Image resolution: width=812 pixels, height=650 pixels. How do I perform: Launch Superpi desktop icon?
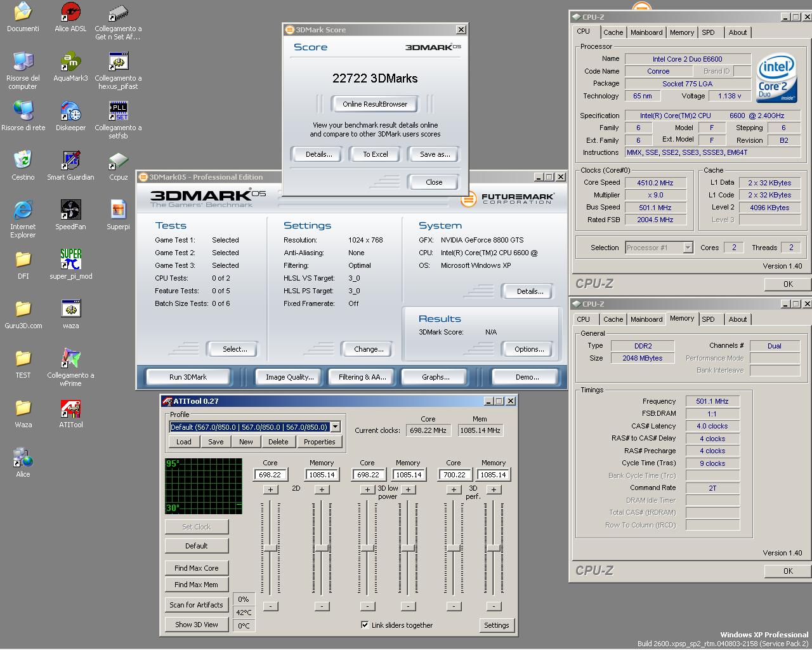click(118, 215)
